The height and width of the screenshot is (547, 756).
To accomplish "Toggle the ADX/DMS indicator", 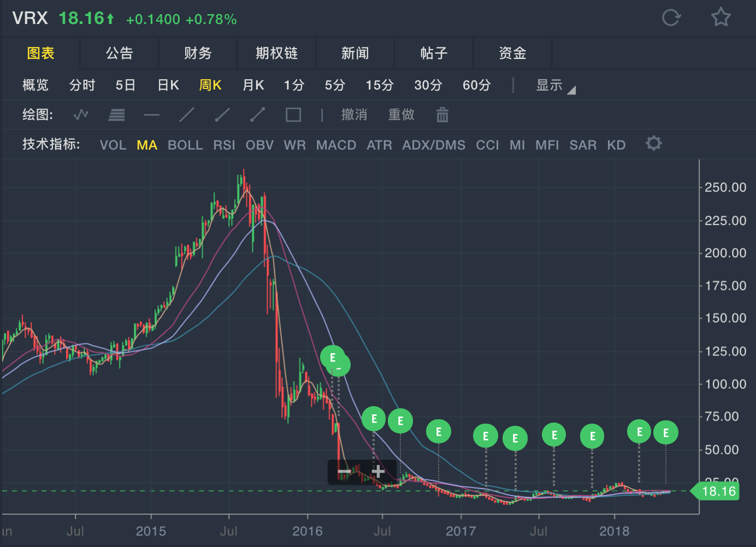I will 434,145.
